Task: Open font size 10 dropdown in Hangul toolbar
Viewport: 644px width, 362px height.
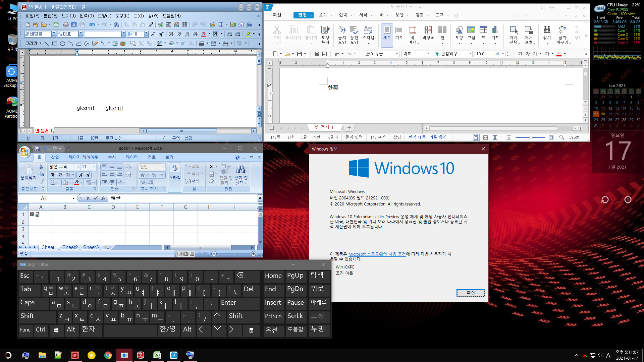Action: coord(146,34)
